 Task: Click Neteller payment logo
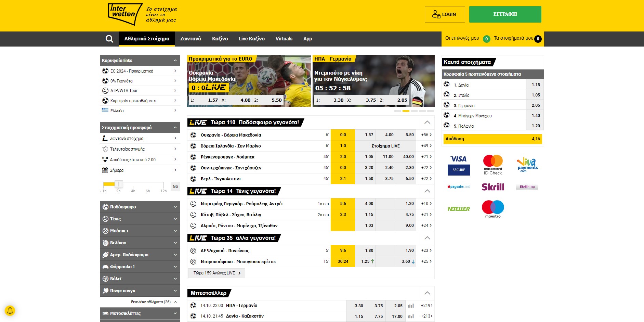459,209
